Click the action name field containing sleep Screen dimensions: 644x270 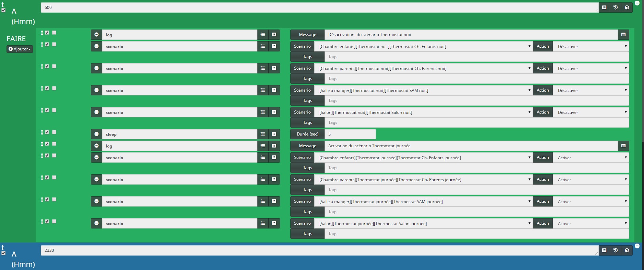coord(180,134)
